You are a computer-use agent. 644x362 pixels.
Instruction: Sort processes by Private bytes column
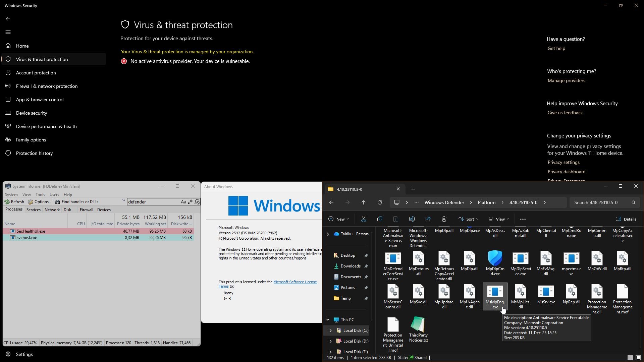(x=128, y=224)
